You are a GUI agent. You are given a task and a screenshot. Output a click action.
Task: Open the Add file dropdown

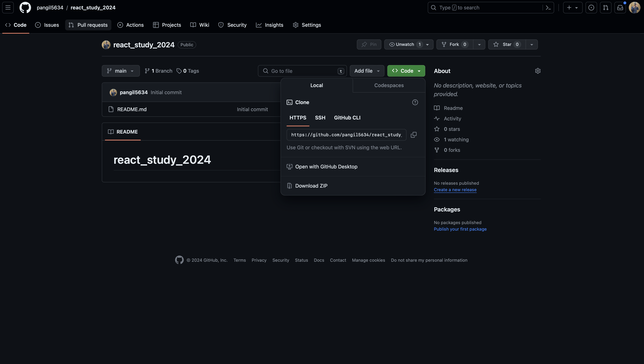pyautogui.click(x=367, y=71)
